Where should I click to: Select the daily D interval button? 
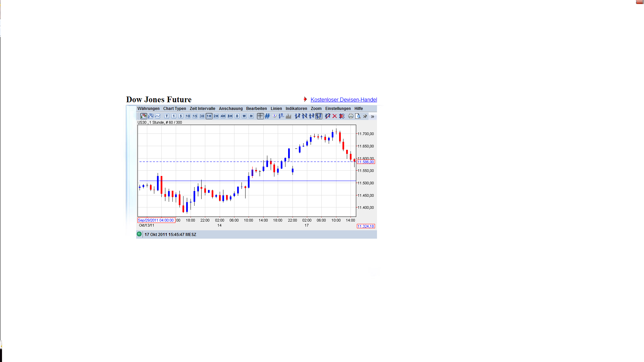tap(237, 116)
